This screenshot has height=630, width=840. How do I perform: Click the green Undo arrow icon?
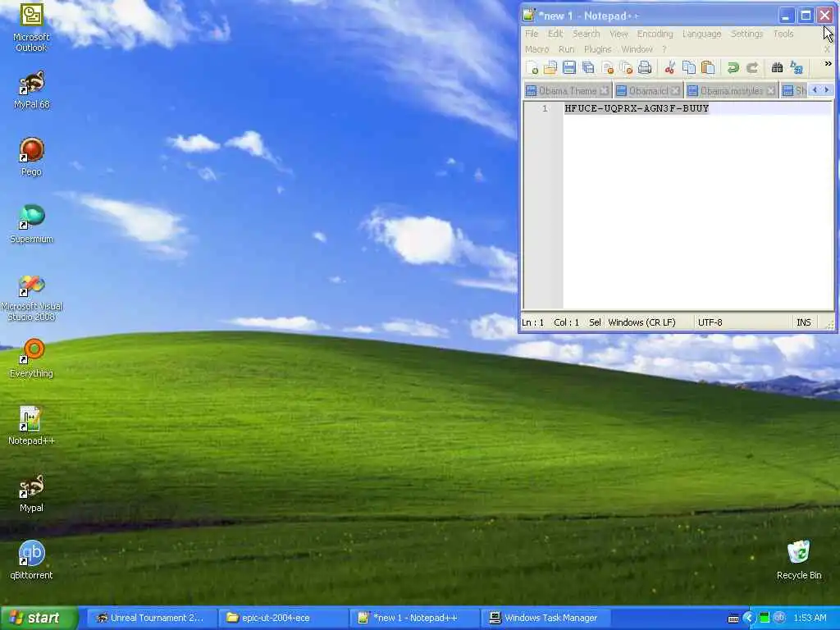[x=733, y=67]
